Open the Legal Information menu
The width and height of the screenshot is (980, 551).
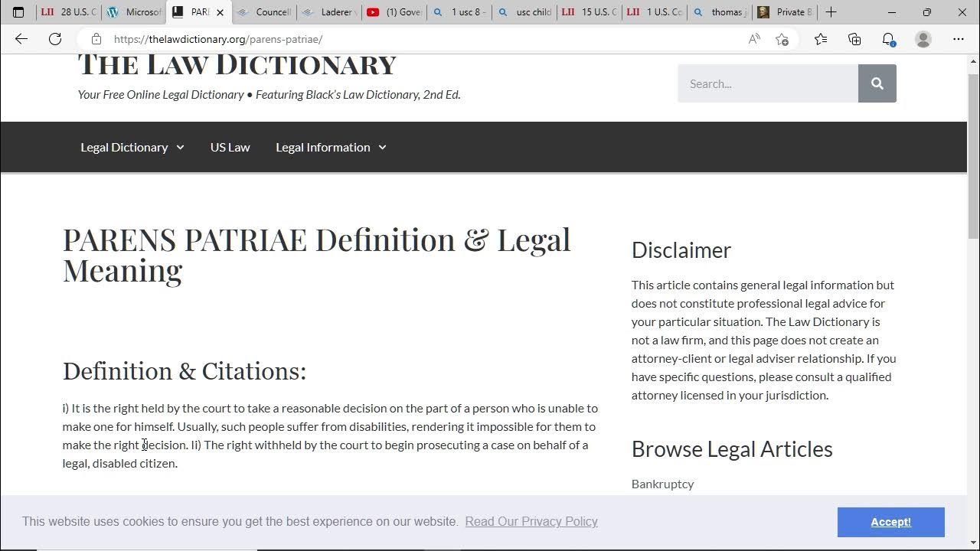point(323,147)
